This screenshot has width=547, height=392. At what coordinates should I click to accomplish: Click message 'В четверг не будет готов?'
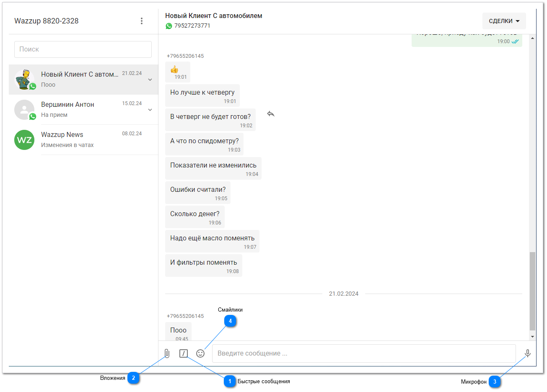coord(210,120)
